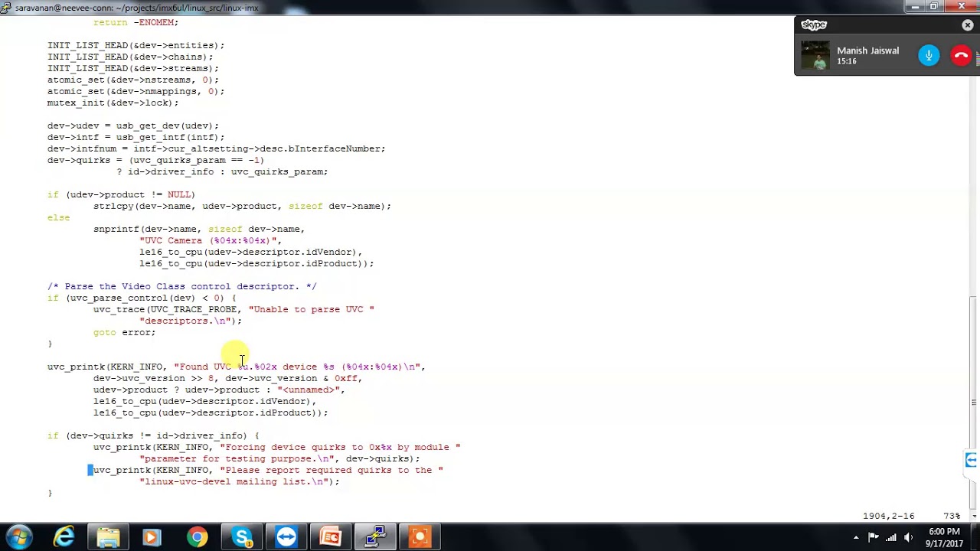Click the goto error; line

[124, 332]
